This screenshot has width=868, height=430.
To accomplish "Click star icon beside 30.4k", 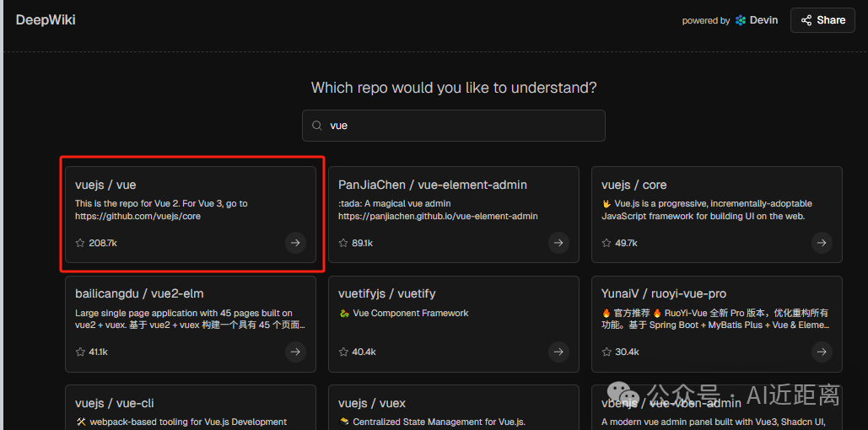I will click(607, 352).
